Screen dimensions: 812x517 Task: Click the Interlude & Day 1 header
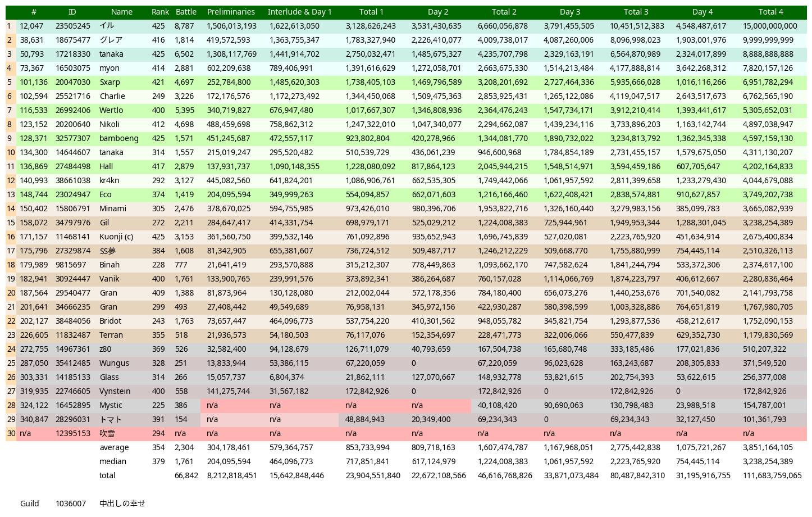pyautogui.click(x=300, y=12)
